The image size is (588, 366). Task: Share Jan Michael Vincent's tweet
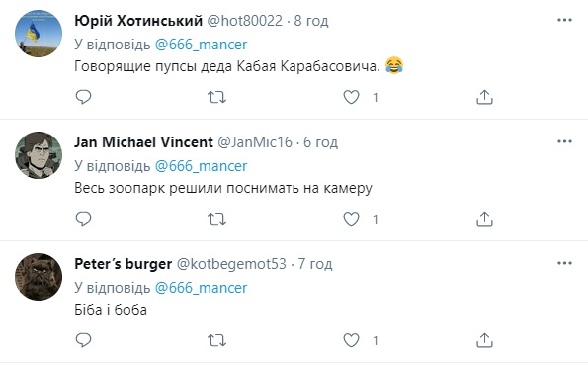[484, 219]
